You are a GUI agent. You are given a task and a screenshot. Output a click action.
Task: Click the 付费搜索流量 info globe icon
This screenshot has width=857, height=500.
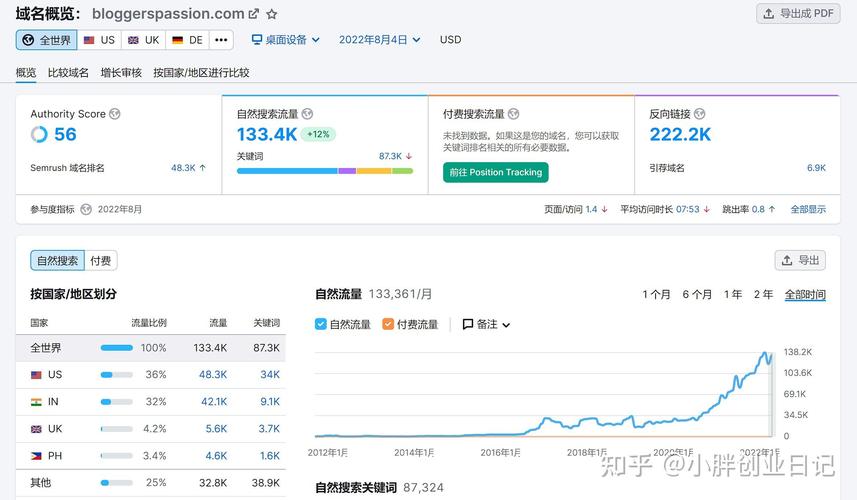pyautogui.click(x=513, y=114)
